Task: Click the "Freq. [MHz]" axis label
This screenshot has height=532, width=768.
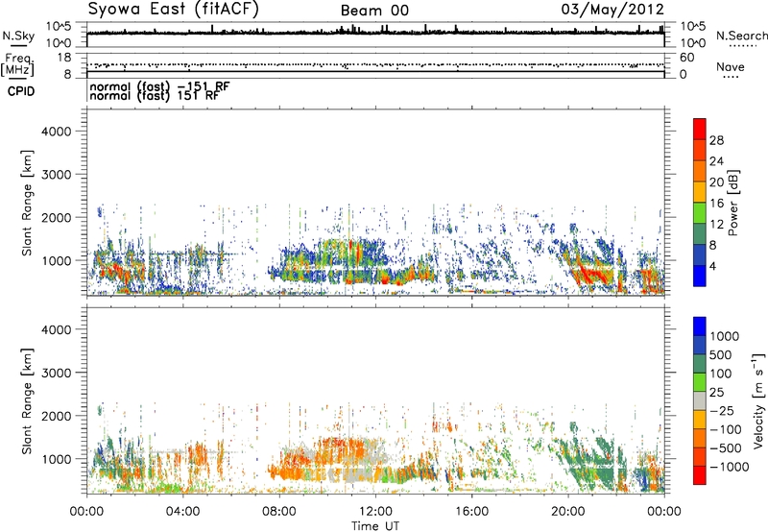Action: (x=18, y=65)
